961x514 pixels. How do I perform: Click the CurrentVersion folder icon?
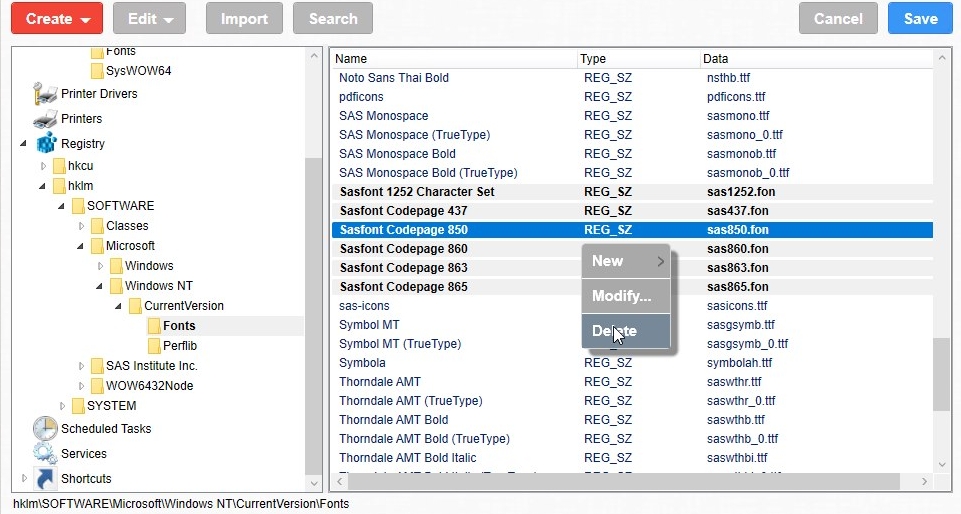tap(135, 306)
